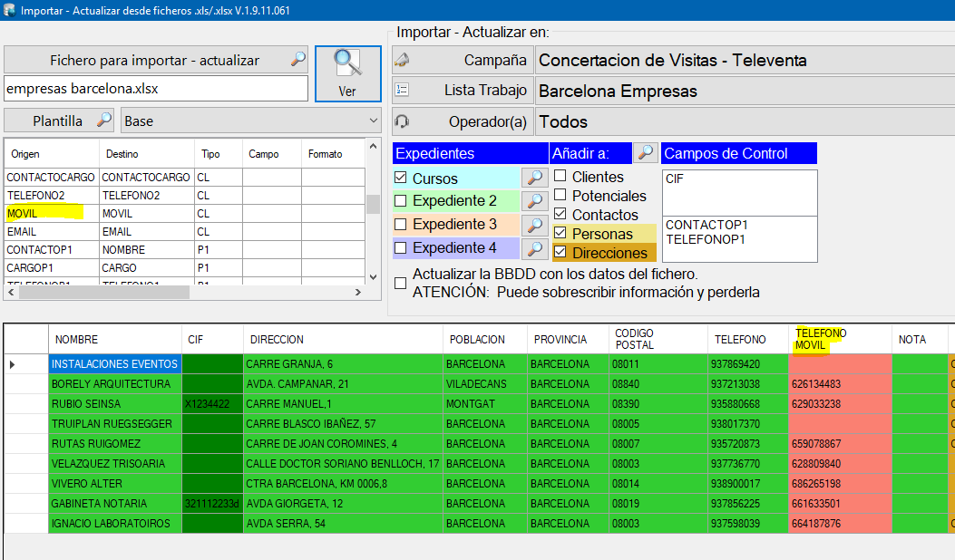The width and height of the screenshot is (955, 560).
Task: Click the Origen column header
Action: pos(51,154)
